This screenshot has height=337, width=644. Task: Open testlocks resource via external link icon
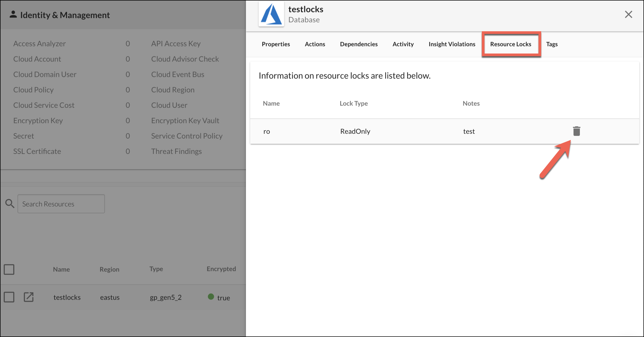point(29,297)
